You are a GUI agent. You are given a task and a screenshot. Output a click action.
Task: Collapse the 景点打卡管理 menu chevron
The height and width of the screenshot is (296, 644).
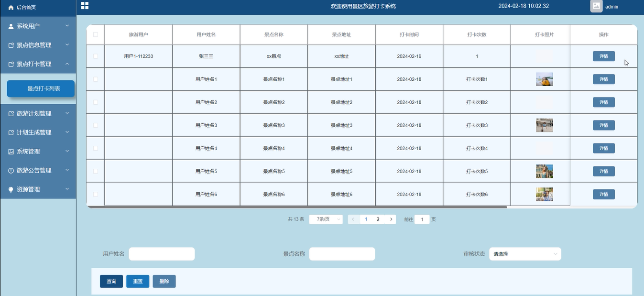(67, 64)
